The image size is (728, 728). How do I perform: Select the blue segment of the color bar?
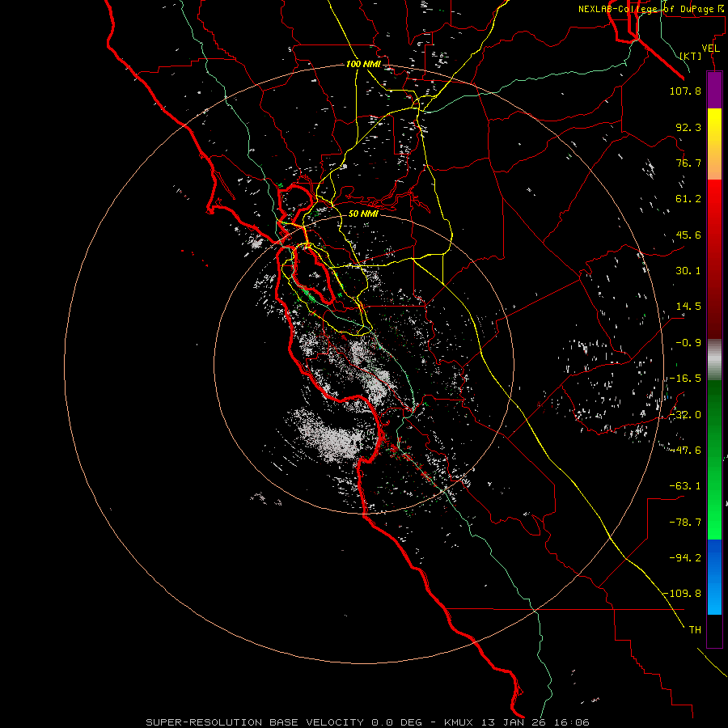click(x=714, y=577)
